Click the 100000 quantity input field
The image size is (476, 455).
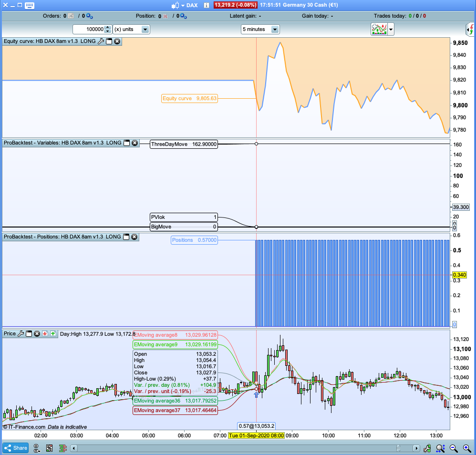[89, 29]
